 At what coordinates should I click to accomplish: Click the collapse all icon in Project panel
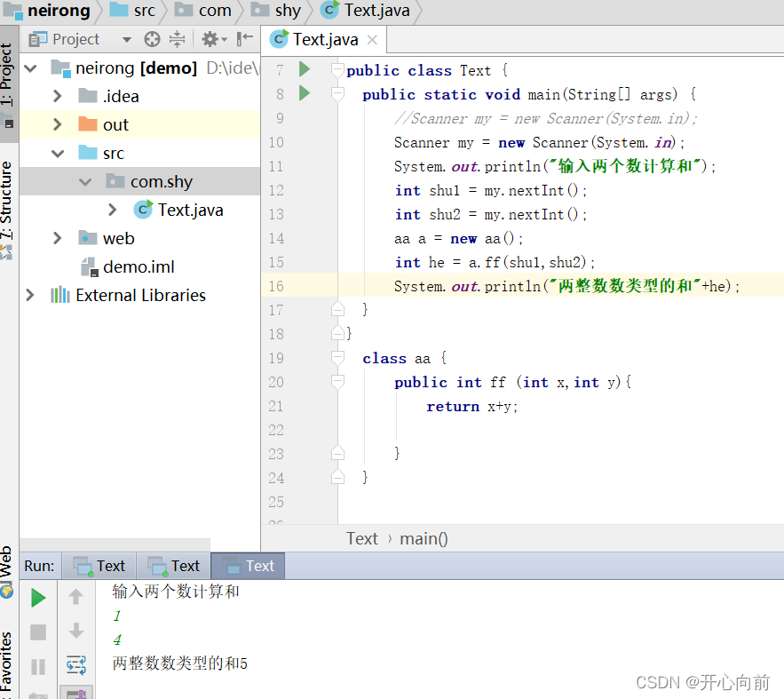pyautogui.click(x=177, y=39)
